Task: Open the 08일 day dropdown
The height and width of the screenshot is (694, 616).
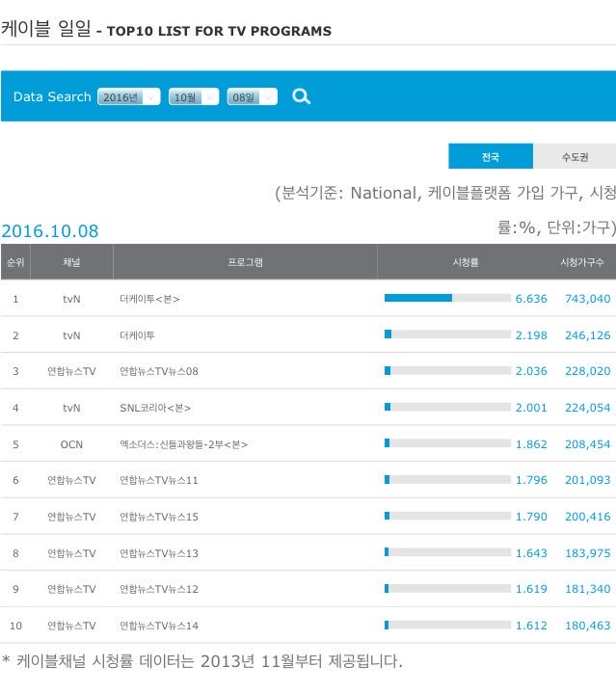Action: [253, 97]
